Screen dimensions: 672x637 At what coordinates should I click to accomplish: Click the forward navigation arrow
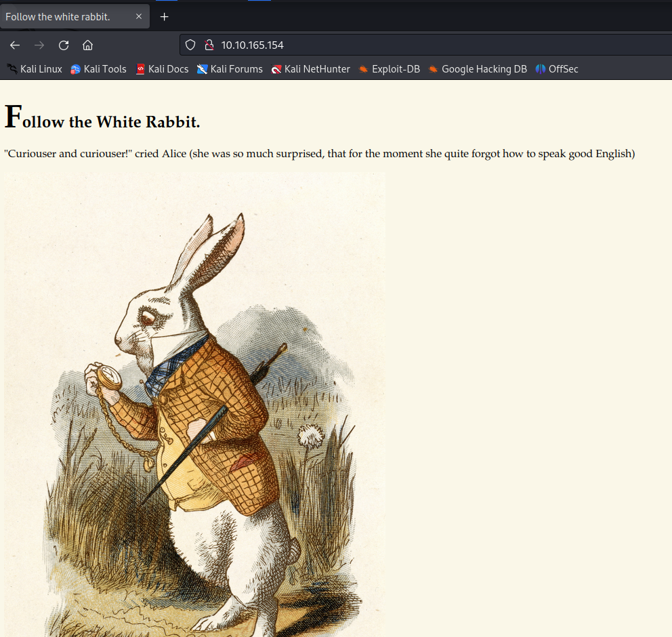pos(39,45)
